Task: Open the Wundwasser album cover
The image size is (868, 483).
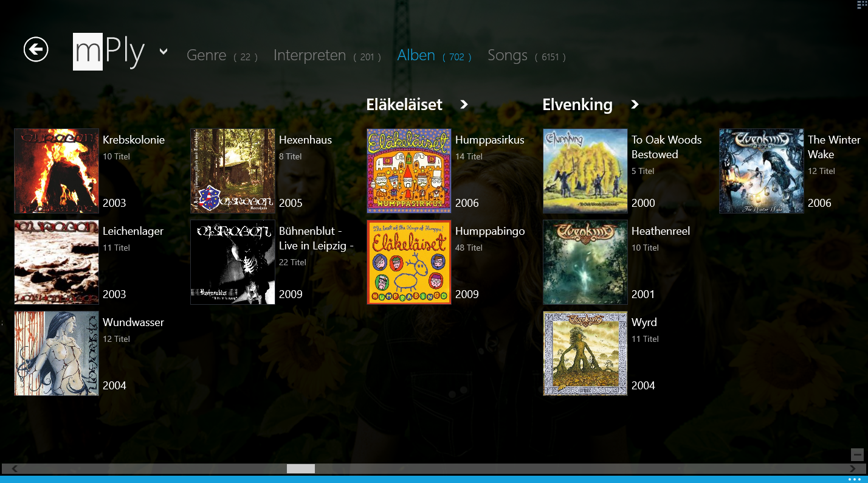Action: (x=57, y=353)
